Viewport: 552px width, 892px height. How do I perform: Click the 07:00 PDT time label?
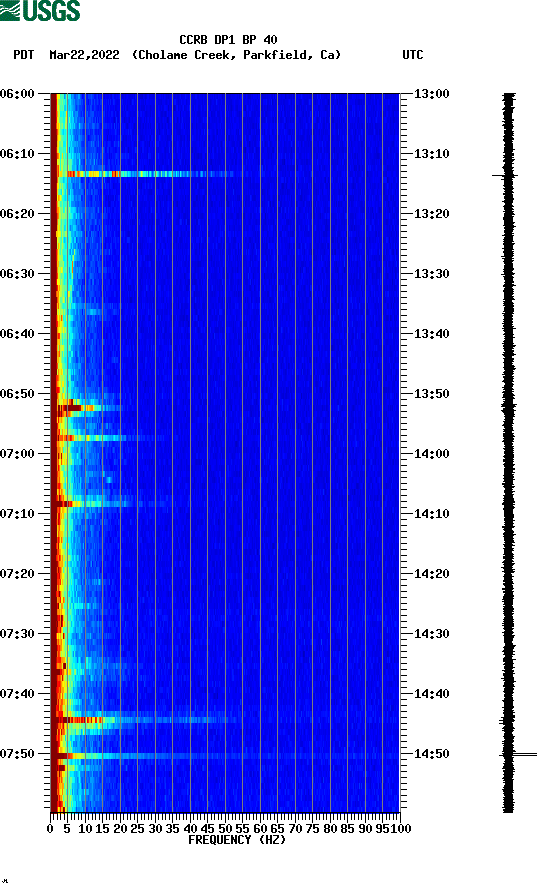click(x=18, y=454)
